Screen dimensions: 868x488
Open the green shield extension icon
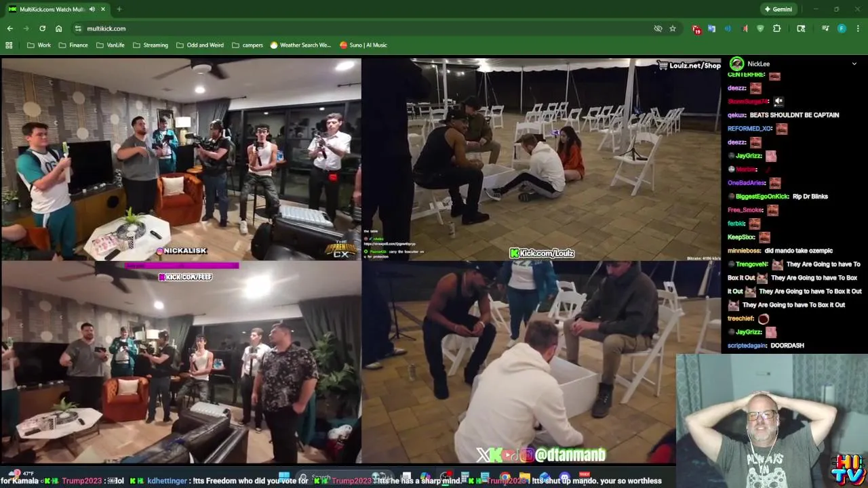[x=760, y=28]
